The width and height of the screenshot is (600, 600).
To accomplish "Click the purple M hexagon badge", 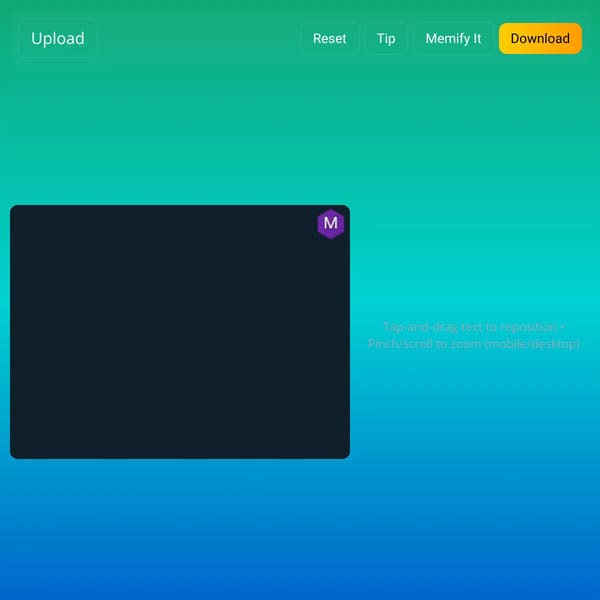I will click(x=331, y=224).
